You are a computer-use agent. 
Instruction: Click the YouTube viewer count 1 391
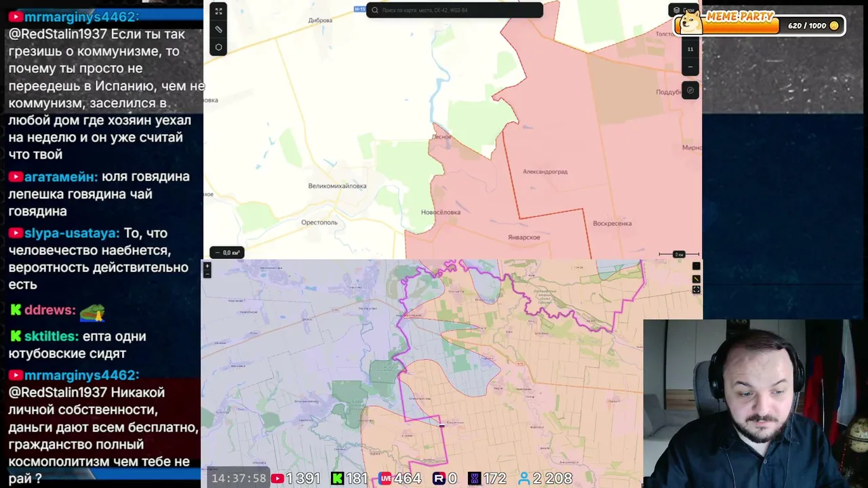[x=302, y=479]
